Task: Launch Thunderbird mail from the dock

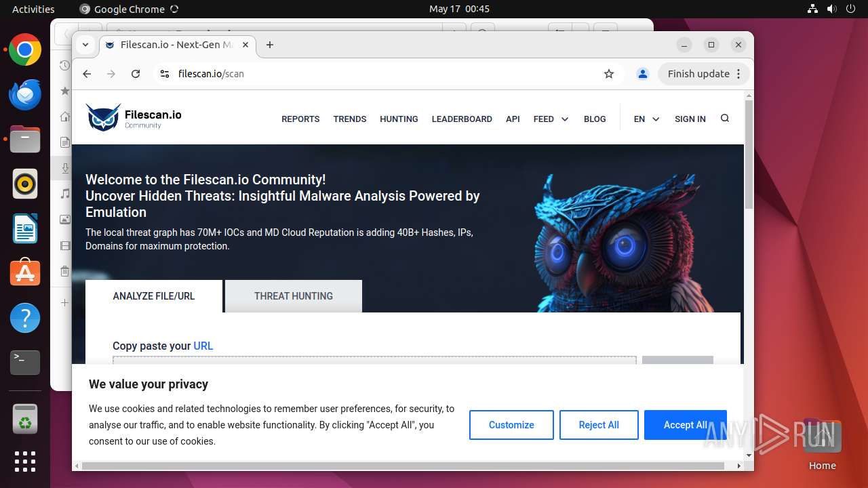Action: 25,95
